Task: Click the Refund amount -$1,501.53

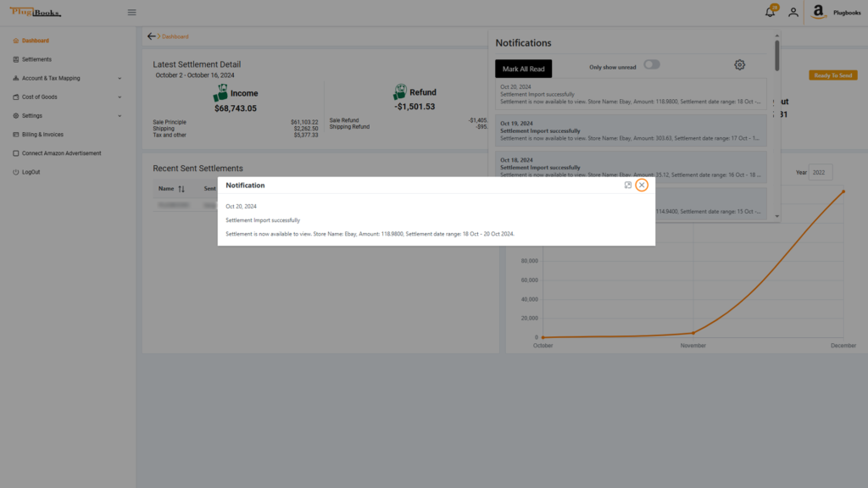Action: click(415, 107)
